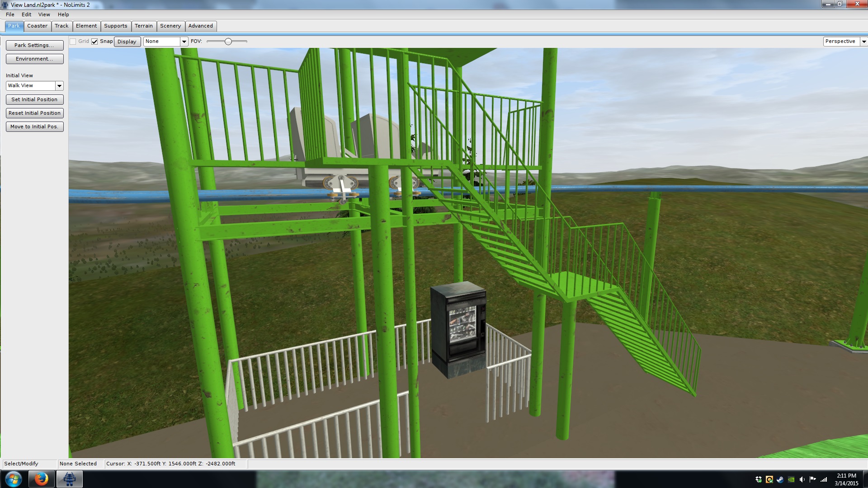Open the Dropbox tray icon
Image resolution: width=868 pixels, height=488 pixels.
759,479
